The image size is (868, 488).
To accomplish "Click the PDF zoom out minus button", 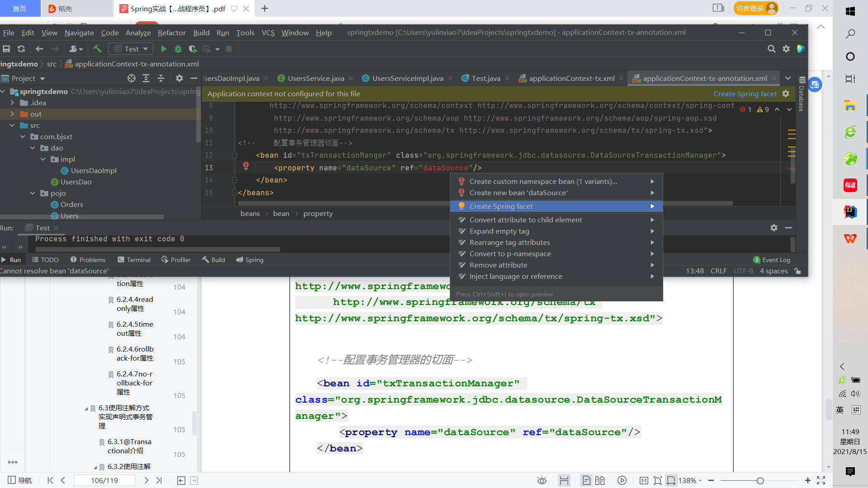I will 711,480.
